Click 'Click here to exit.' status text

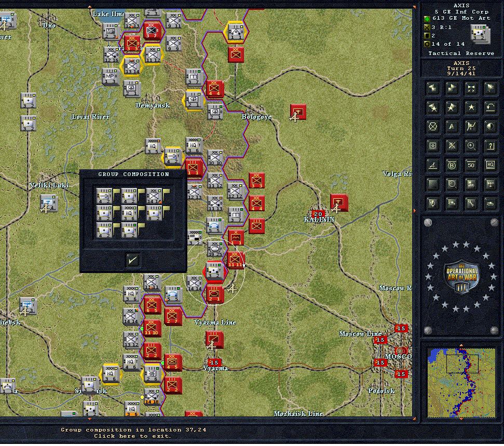pos(133,436)
